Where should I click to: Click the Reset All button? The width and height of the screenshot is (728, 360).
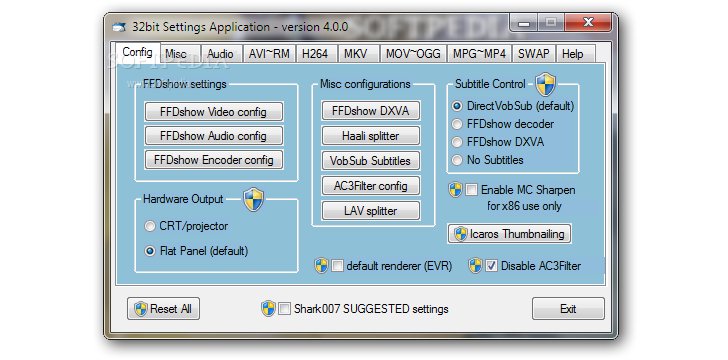(x=163, y=308)
